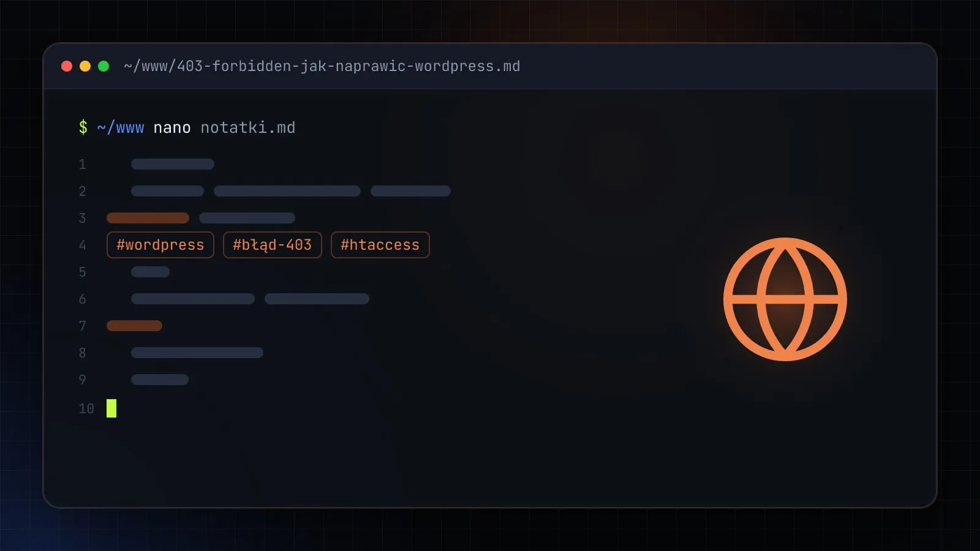Click the red close dot
The image size is (980, 551).
coord(67,66)
